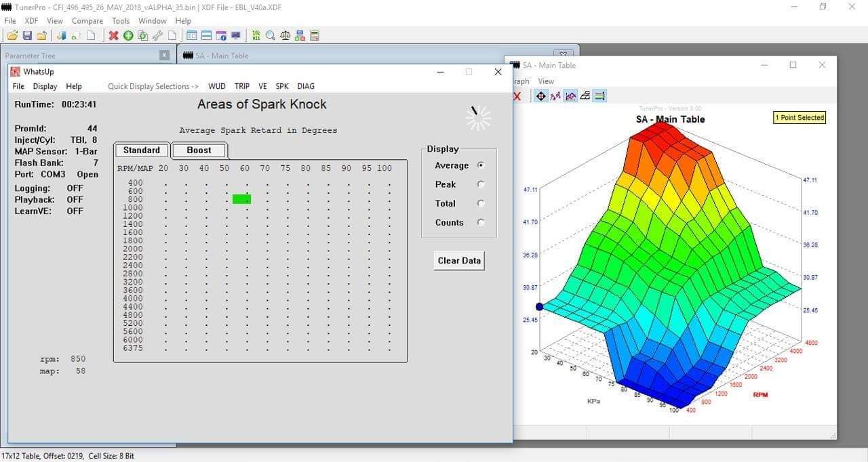Click the Clear Data button
Image resolution: width=868 pixels, height=462 pixels.
[x=459, y=261]
